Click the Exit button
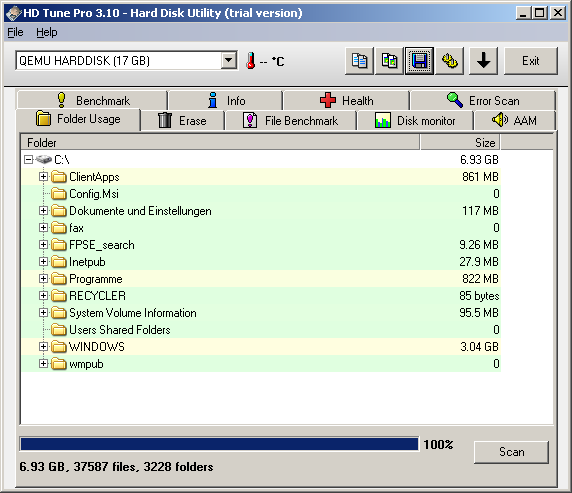Viewport: 572px width, 493px height. pyautogui.click(x=531, y=61)
